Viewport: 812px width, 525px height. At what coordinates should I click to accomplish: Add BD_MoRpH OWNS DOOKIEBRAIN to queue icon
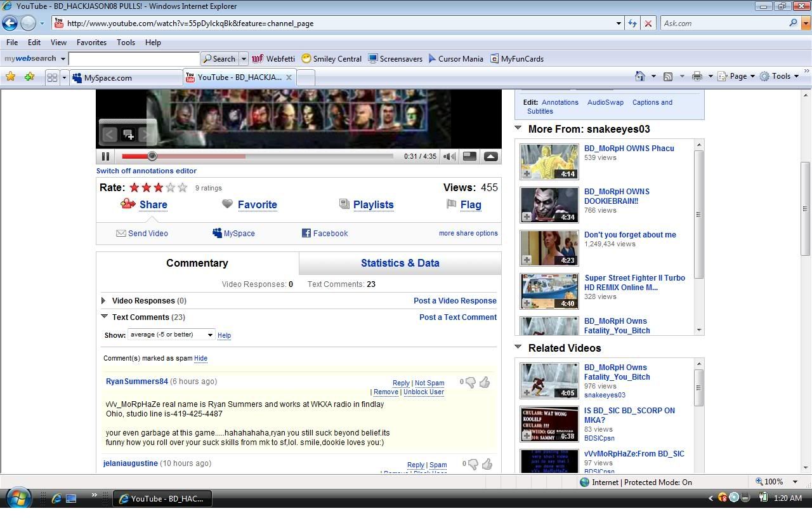527,217
